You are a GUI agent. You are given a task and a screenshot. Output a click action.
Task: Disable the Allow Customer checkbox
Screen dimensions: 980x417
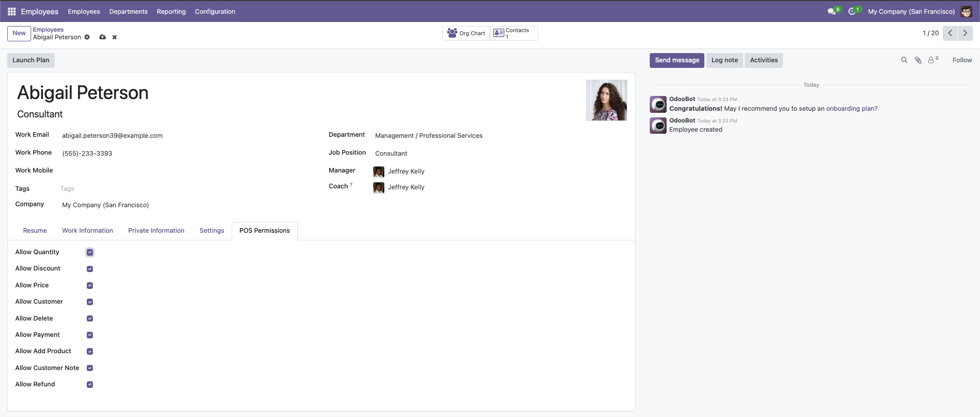click(90, 302)
